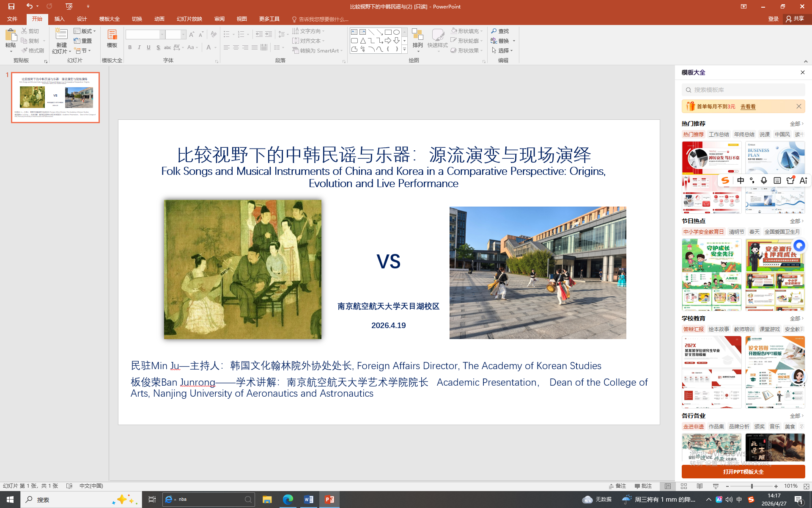Start slideshow from status bar icon
The image size is (812, 508).
716,486
